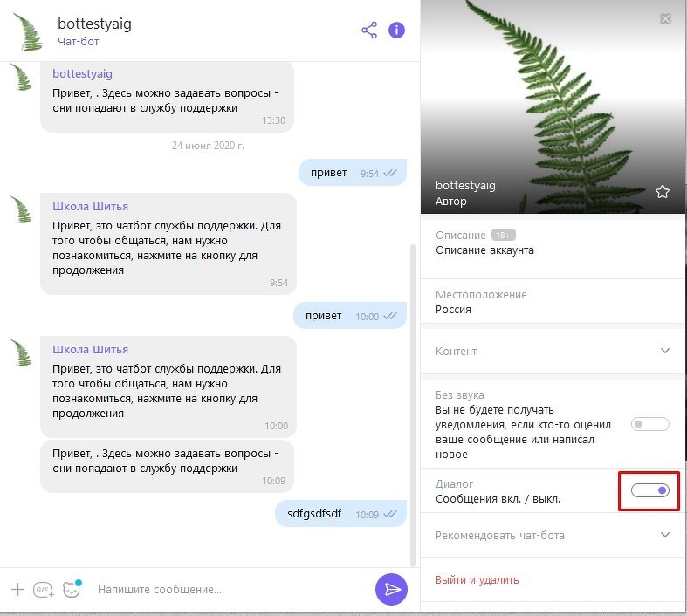Click bottestyaig sender name in first message

coord(82,73)
